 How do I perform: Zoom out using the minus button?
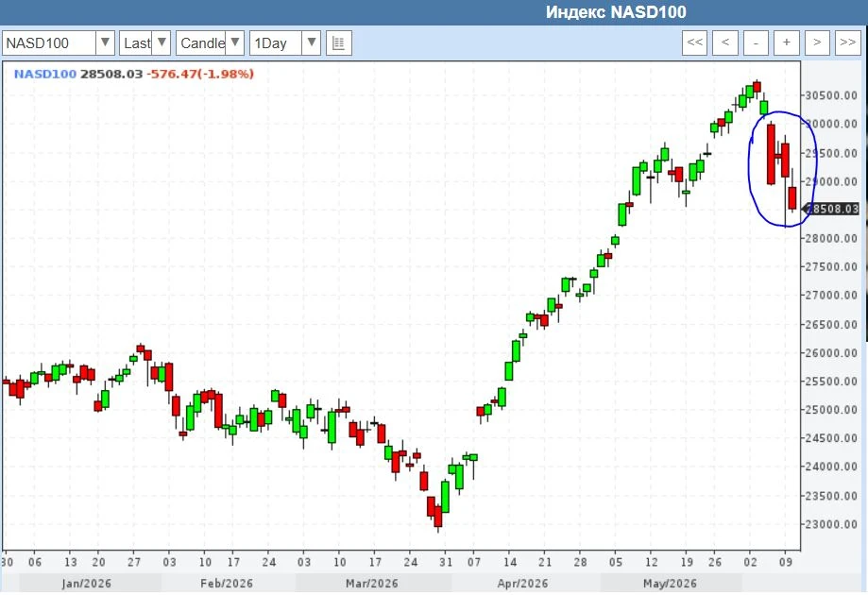(756, 42)
